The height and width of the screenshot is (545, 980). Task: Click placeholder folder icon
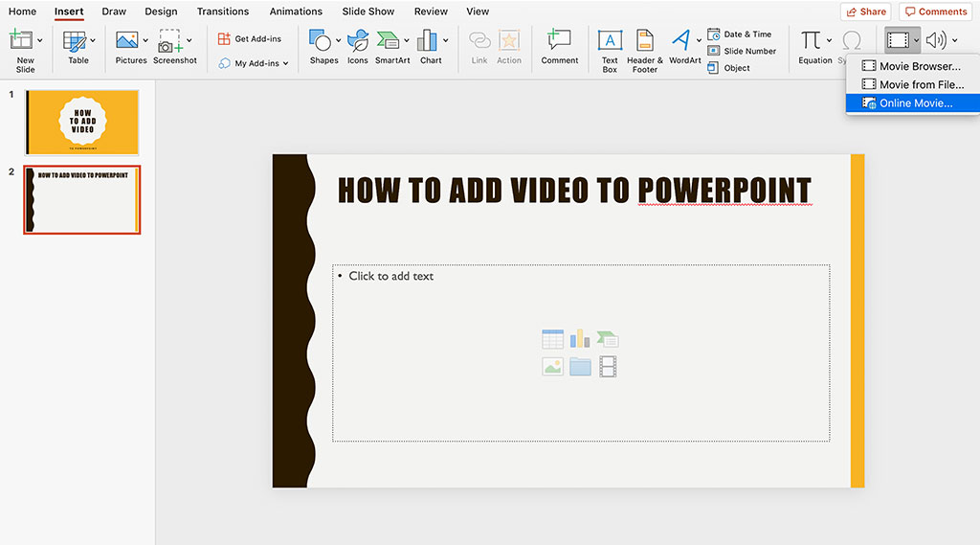(x=580, y=367)
